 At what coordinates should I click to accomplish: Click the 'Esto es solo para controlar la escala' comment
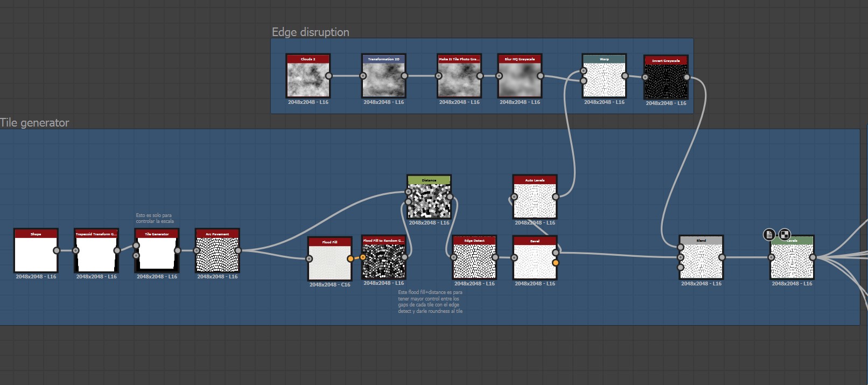point(155,218)
